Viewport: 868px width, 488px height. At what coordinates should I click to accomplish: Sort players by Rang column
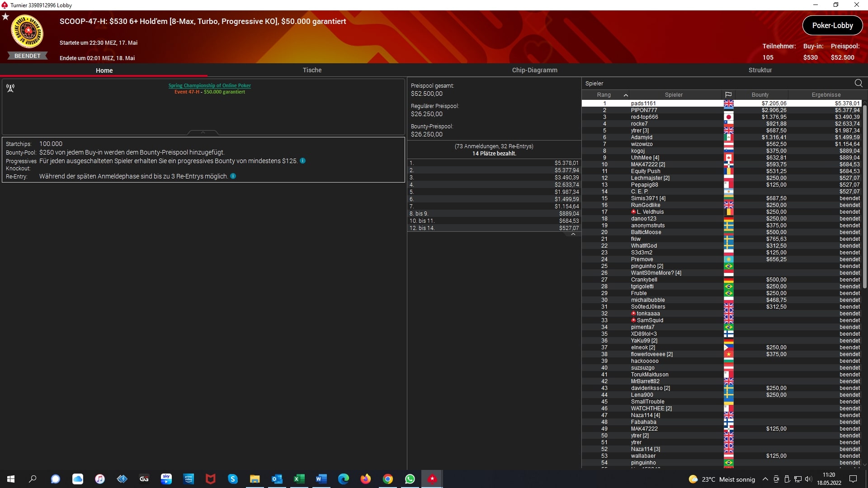pos(604,95)
